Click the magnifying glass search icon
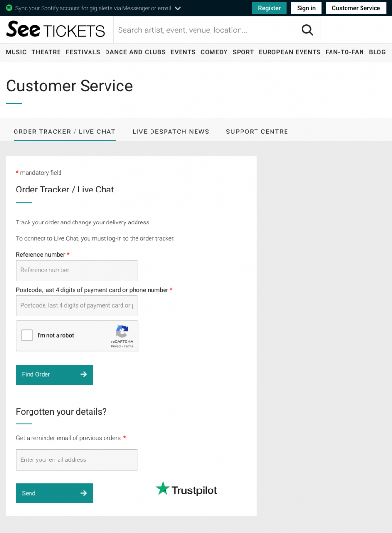 point(307,30)
